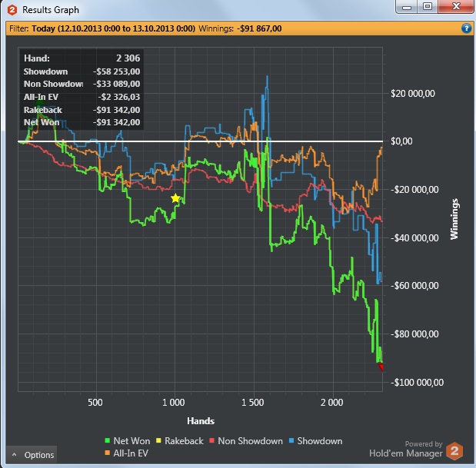
Task: Click the Today date range filter text
Action: click(x=114, y=28)
